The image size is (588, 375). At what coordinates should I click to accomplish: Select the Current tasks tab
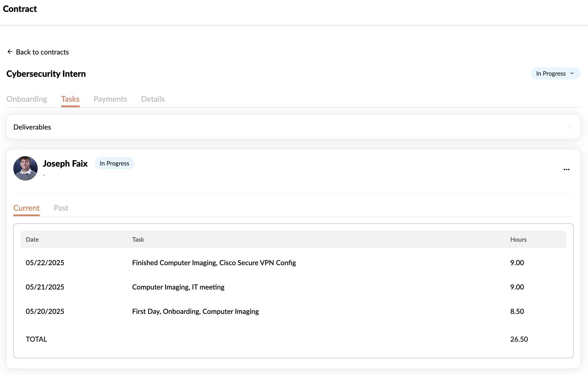(26, 208)
